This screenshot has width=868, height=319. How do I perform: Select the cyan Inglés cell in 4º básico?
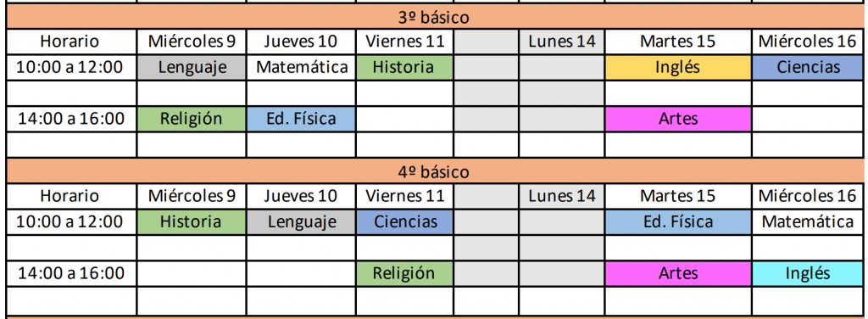click(x=808, y=273)
